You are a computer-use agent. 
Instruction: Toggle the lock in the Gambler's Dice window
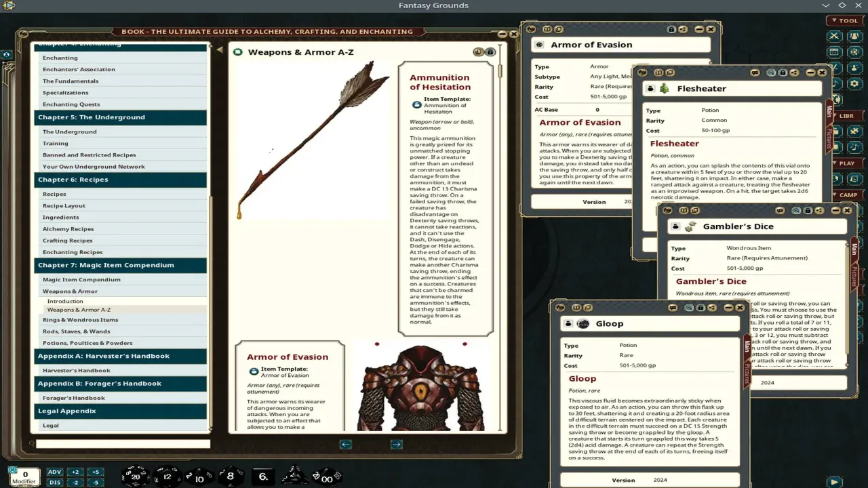pyautogui.click(x=808, y=210)
